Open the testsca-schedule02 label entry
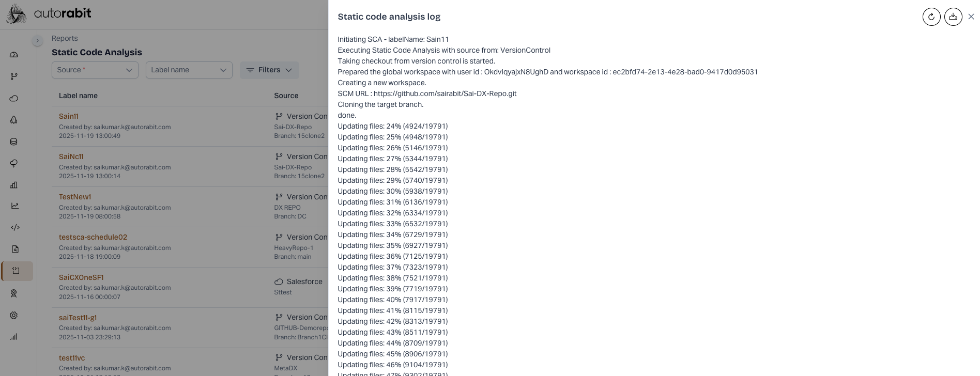 pyautogui.click(x=93, y=237)
